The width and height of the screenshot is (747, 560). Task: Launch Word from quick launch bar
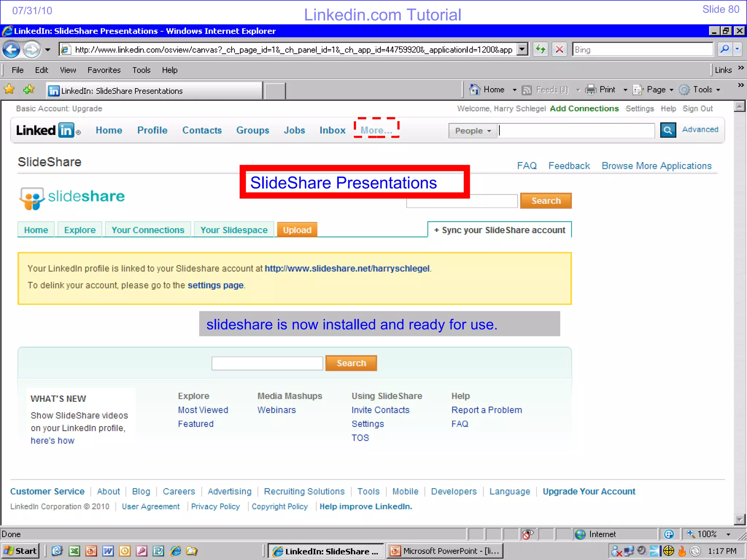(108, 551)
